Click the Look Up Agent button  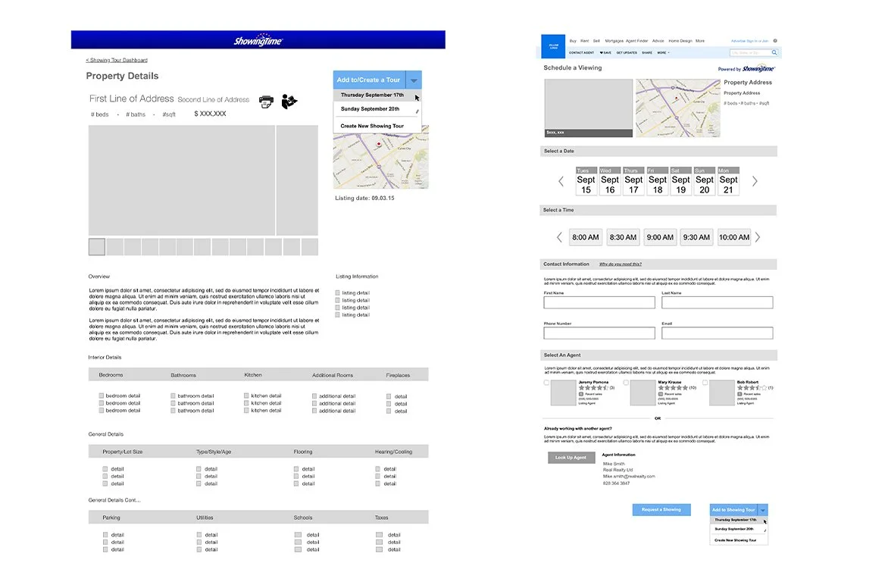(x=571, y=458)
